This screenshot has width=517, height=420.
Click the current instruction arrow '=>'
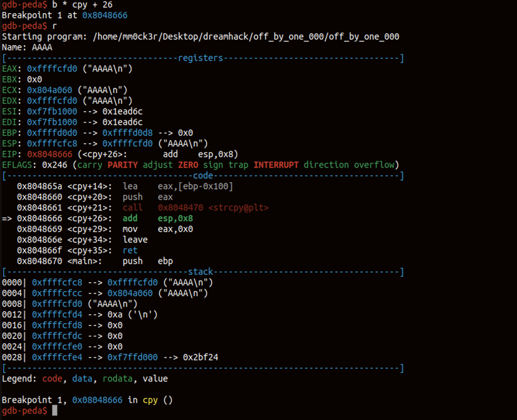[7, 218]
